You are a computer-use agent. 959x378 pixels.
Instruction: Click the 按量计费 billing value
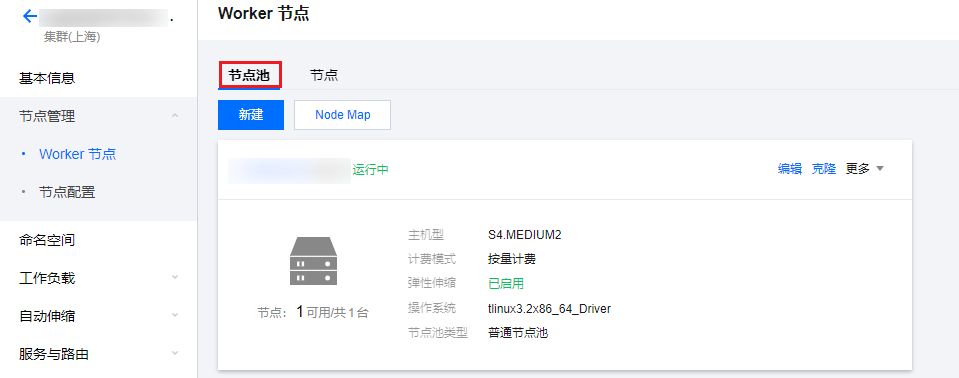(512, 259)
